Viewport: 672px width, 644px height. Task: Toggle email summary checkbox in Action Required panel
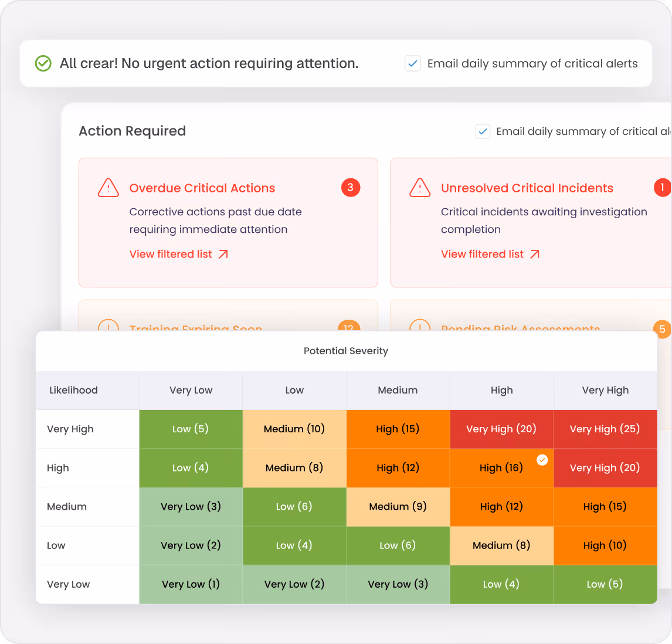(483, 131)
